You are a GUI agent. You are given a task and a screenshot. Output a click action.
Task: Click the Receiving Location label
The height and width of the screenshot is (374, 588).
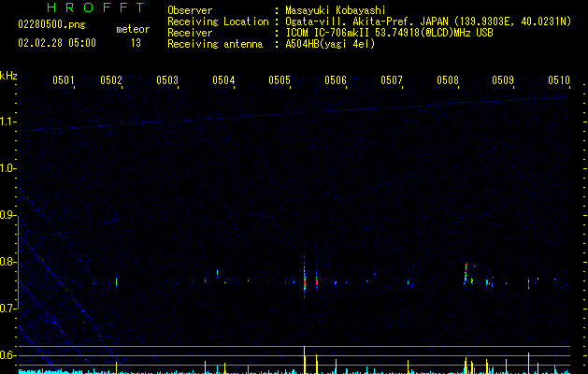(x=218, y=22)
